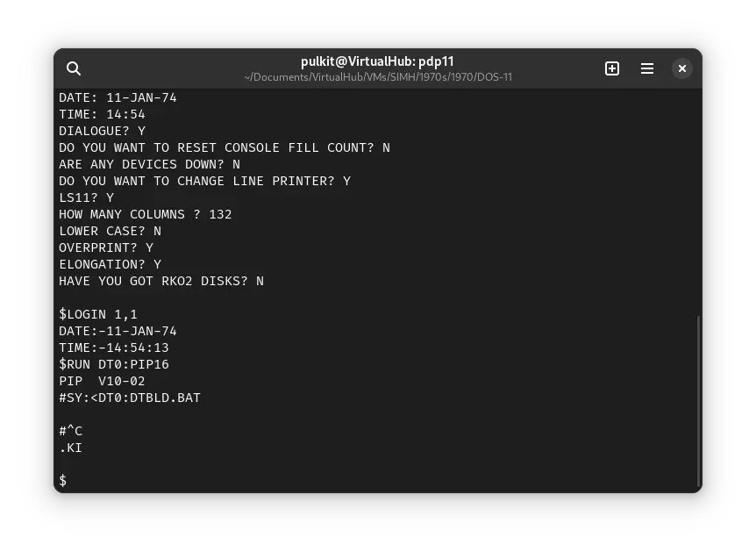The image size is (756, 552).
Task: Show the Console options menu
Action: pyautogui.click(x=647, y=68)
